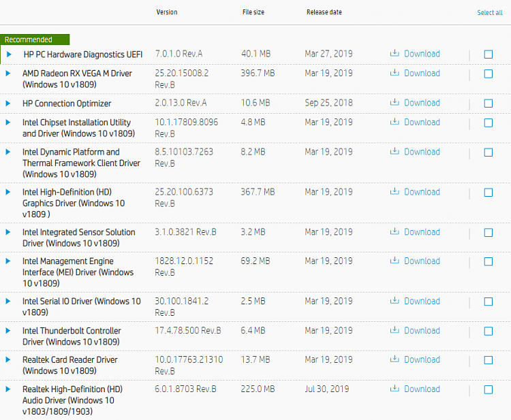The height and width of the screenshot is (420, 511).
Task: Expand Intel Dynamic Platform and Thermal Framework details
Action: [x=8, y=152]
